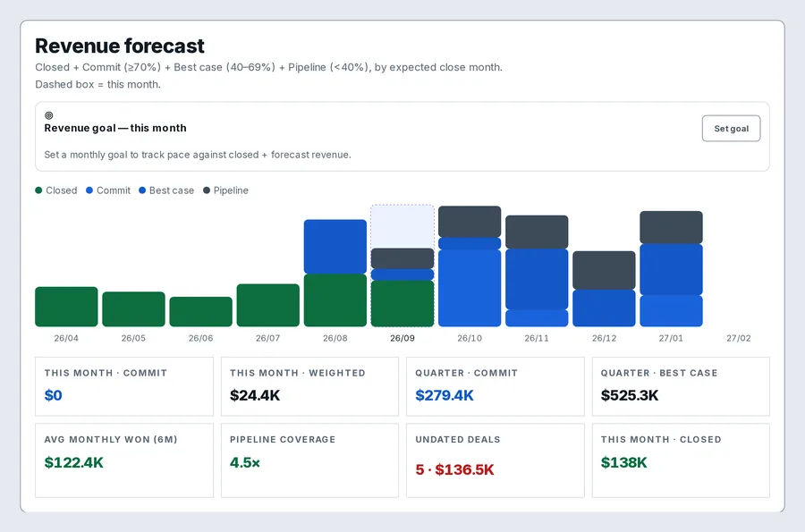Click the Avg Monthly Won $122.4K value
Screen dimensions: 805x532
(x=74, y=462)
